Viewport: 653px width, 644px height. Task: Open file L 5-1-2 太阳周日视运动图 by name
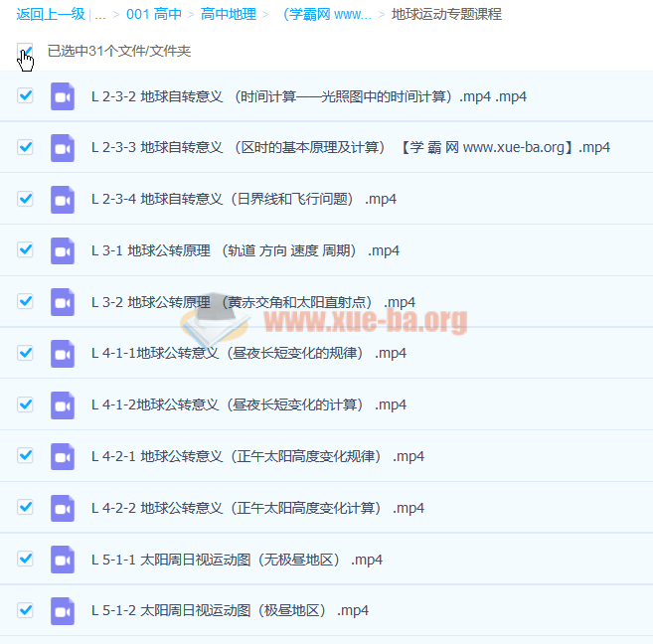[x=229, y=610]
